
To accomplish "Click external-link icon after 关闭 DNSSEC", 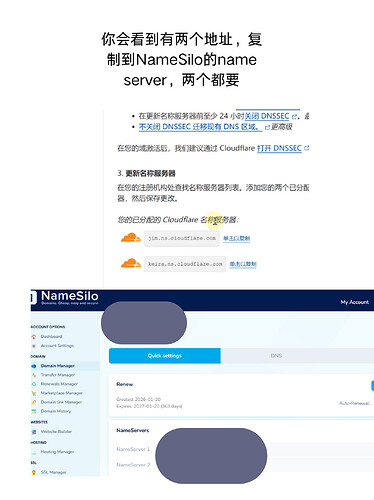I will 294,117.
